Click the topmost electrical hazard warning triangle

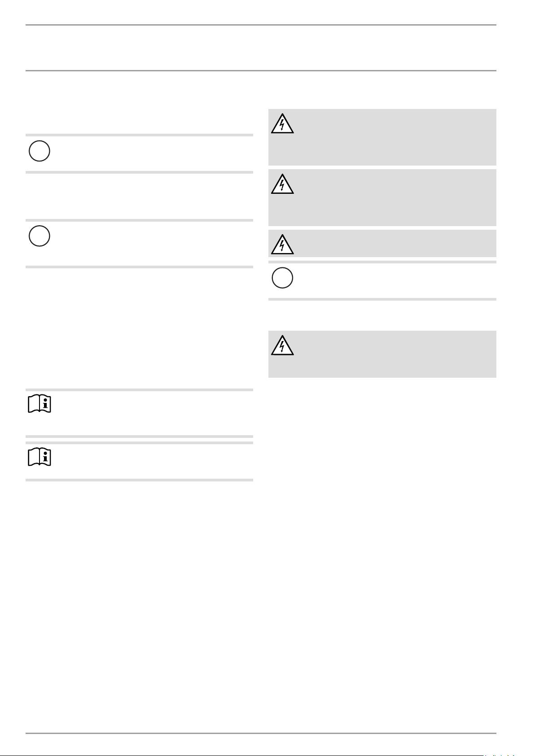pos(282,123)
